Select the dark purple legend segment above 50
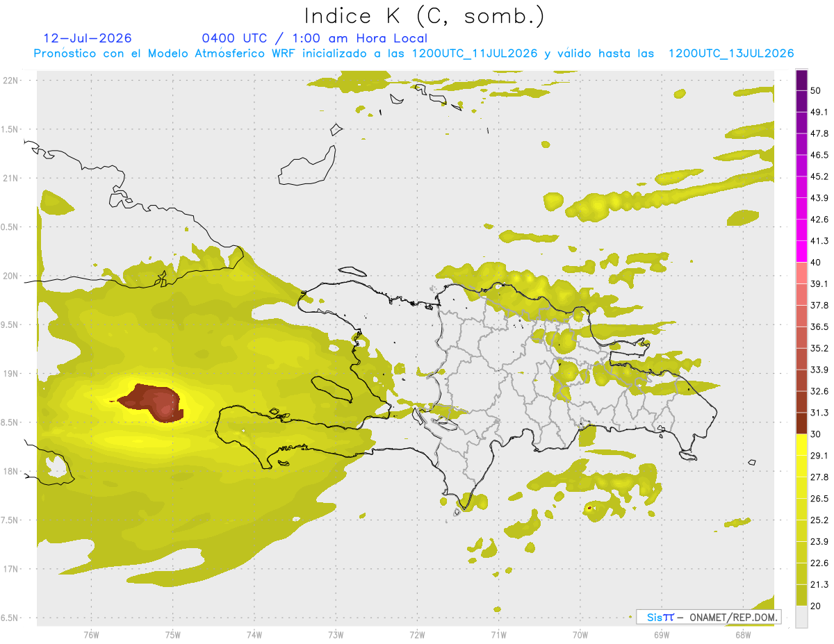This screenshot has height=644, width=834. [801, 80]
